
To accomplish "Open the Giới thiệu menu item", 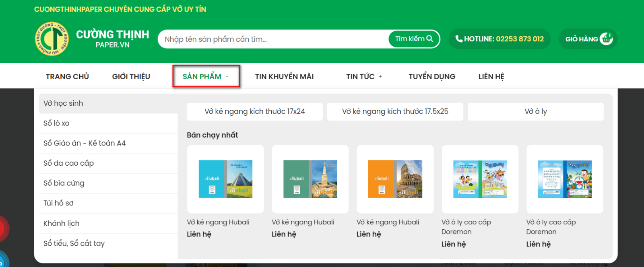I will coord(131,76).
